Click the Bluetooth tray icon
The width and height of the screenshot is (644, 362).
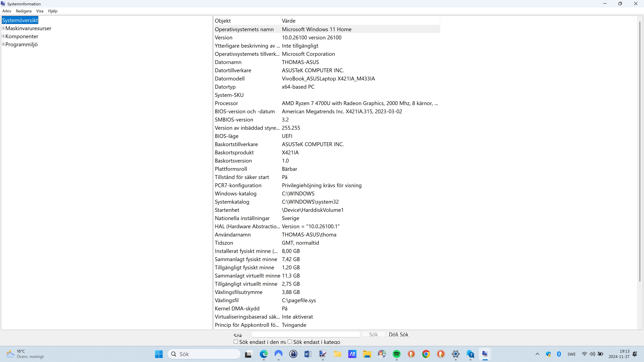(x=559, y=354)
